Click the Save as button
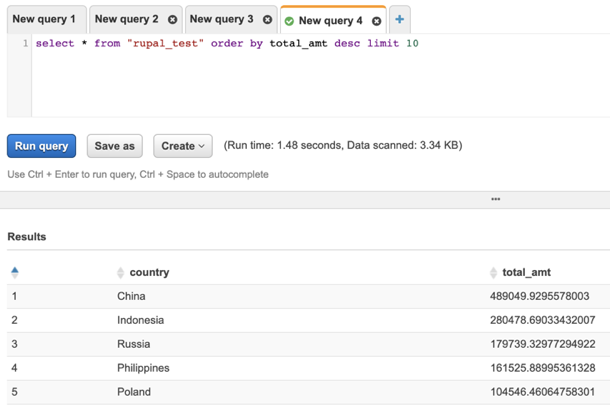The height and width of the screenshot is (409, 610). (114, 146)
